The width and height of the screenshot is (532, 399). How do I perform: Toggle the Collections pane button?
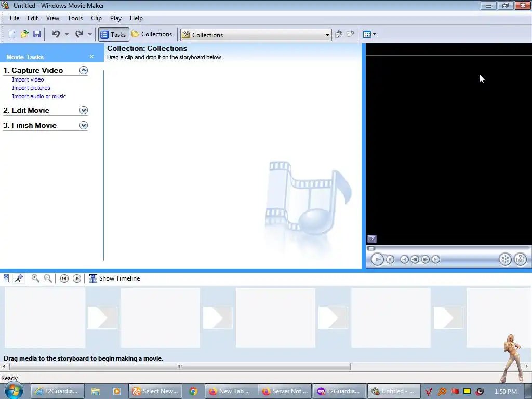click(152, 34)
